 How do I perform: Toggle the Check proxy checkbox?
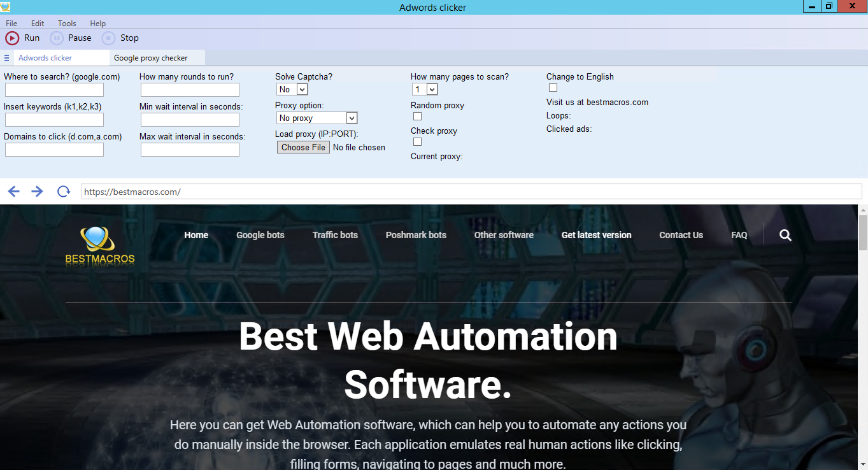click(417, 142)
